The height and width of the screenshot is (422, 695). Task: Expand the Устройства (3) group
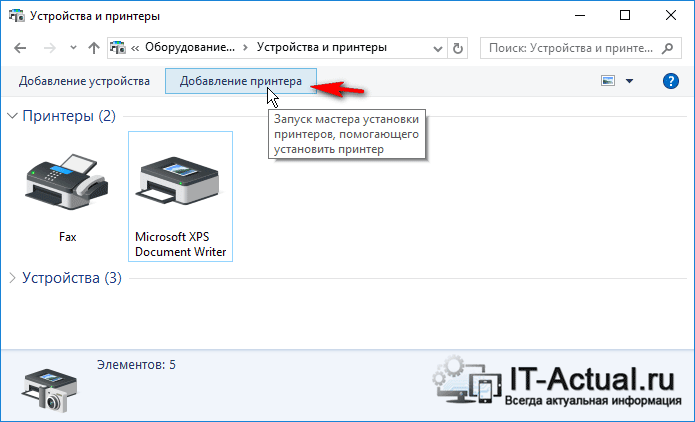(x=12, y=278)
